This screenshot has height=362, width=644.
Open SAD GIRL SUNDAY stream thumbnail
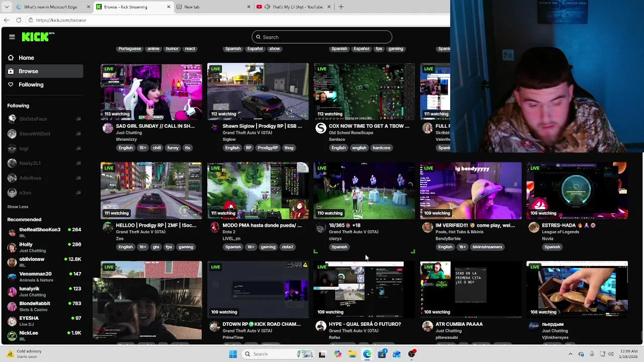pos(151,92)
